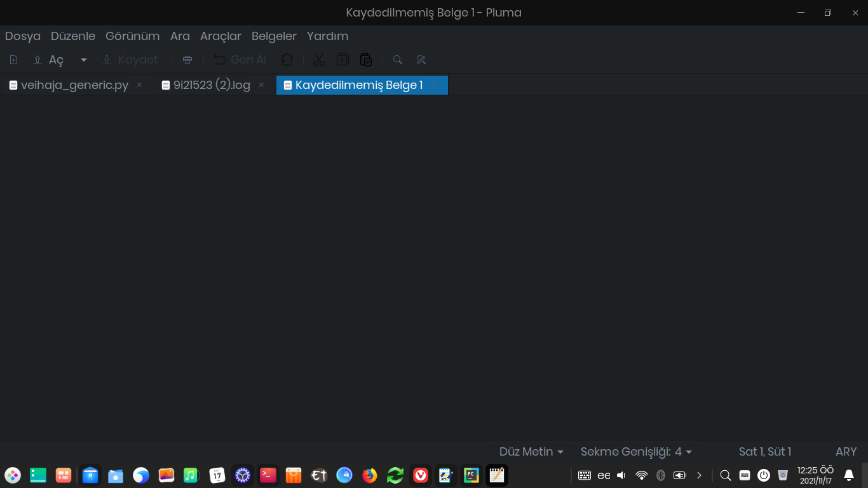
Task: Open the Belgeler menu
Action: coord(274,36)
